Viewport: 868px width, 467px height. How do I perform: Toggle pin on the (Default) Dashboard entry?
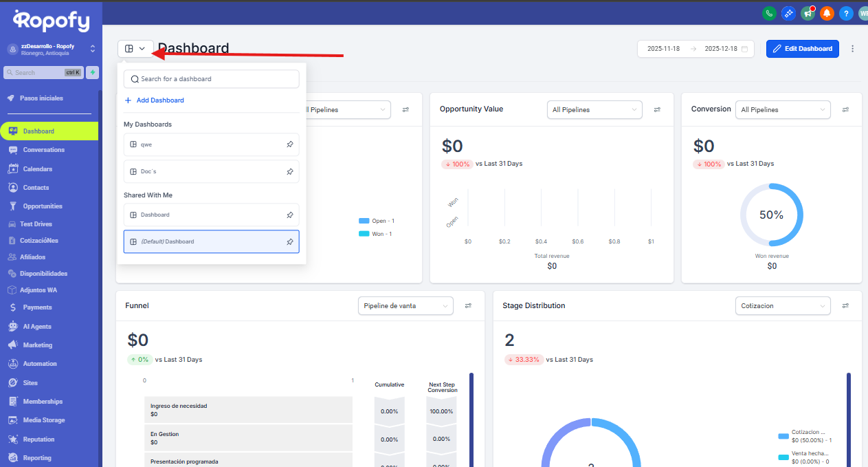point(289,241)
